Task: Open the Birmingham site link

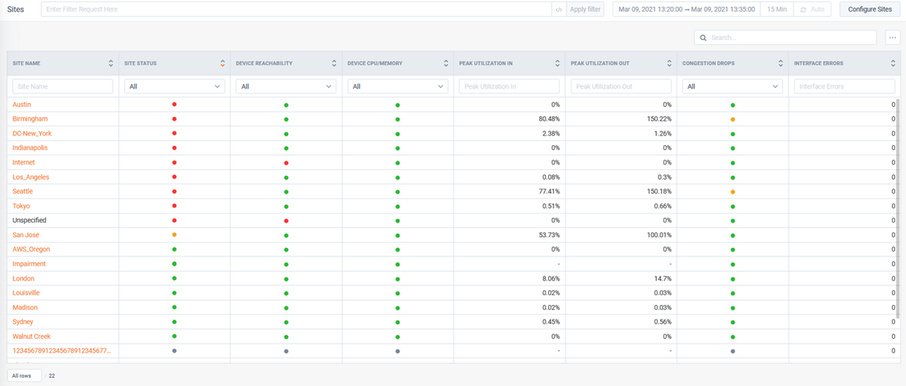Action: pos(30,119)
